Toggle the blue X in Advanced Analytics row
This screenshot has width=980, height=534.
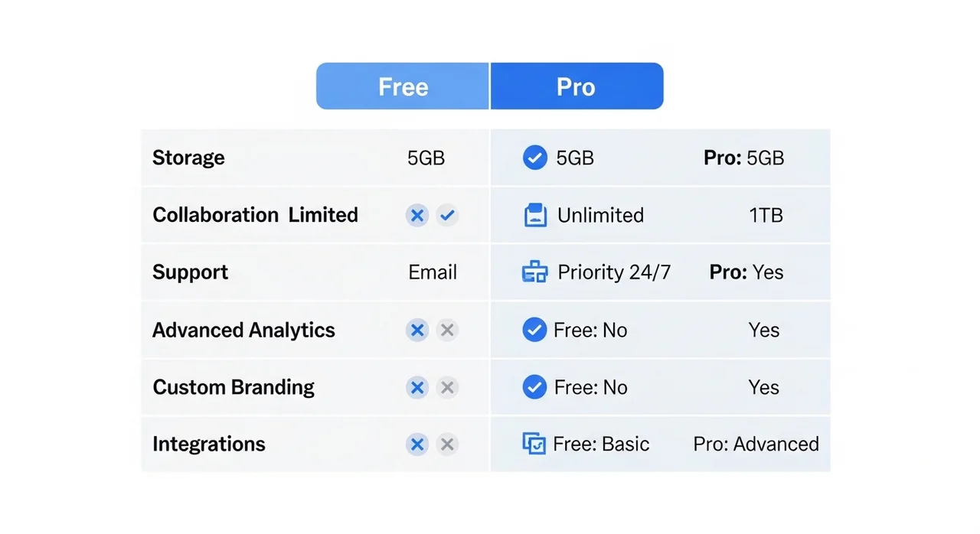[417, 330]
